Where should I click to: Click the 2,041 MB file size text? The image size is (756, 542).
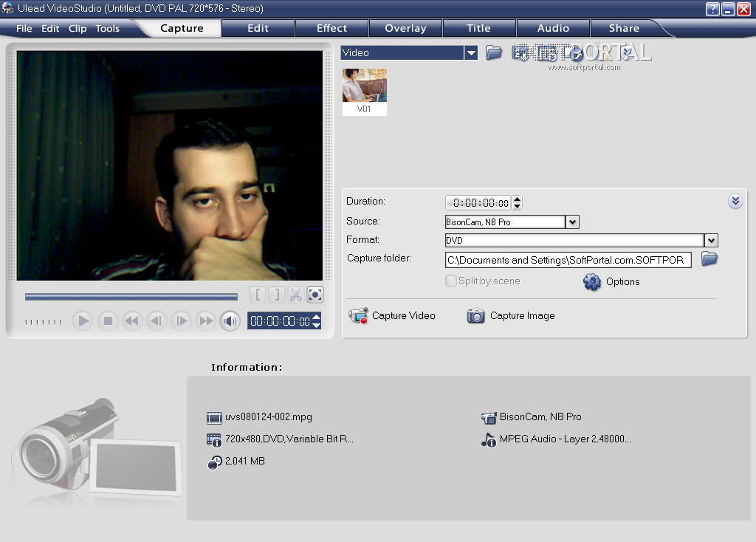[x=245, y=461]
